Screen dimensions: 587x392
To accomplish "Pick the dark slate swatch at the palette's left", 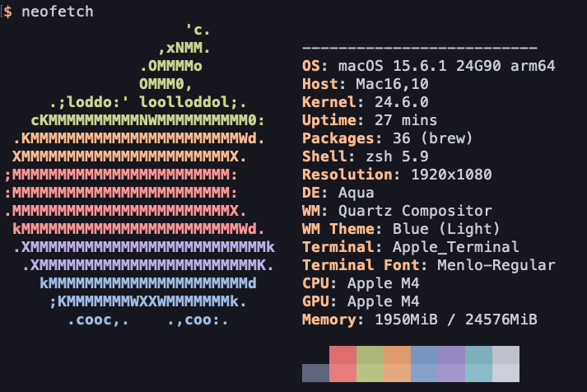I will [x=315, y=373].
